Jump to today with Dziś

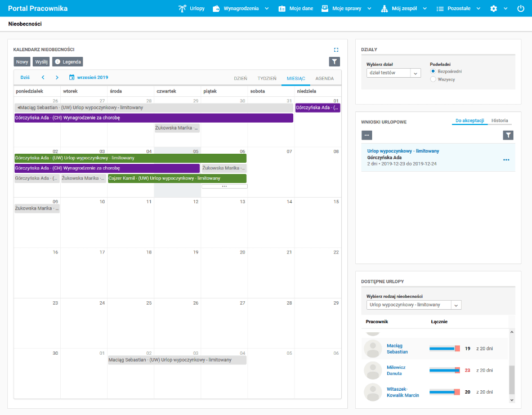point(25,77)
